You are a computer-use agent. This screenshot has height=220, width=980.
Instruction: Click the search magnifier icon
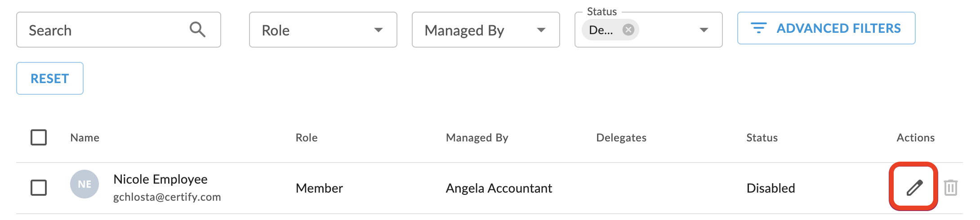pos(197,30)
